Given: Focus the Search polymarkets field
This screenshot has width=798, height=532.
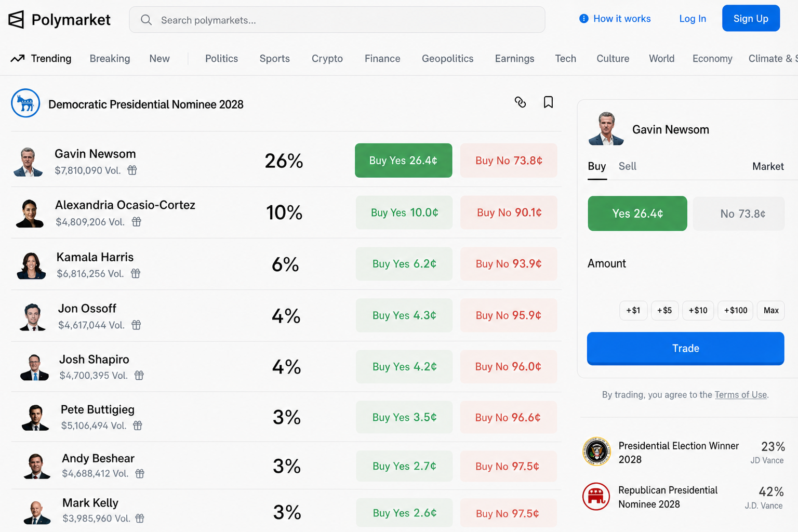Looking at the screenshot, I should click(337, 20).
